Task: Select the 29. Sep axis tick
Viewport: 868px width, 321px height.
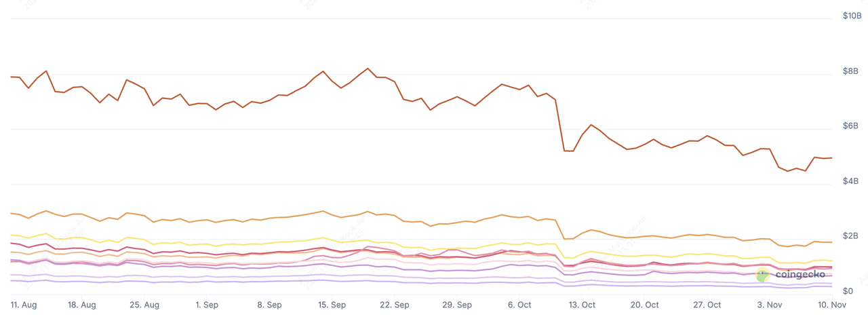Action: pyautogui.click(x=457, y=305)
